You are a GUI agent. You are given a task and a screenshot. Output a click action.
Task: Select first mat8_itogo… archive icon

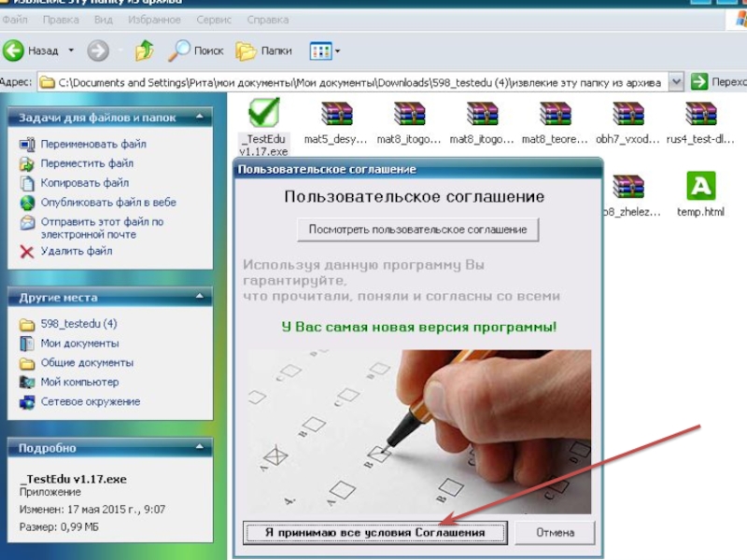409,114
